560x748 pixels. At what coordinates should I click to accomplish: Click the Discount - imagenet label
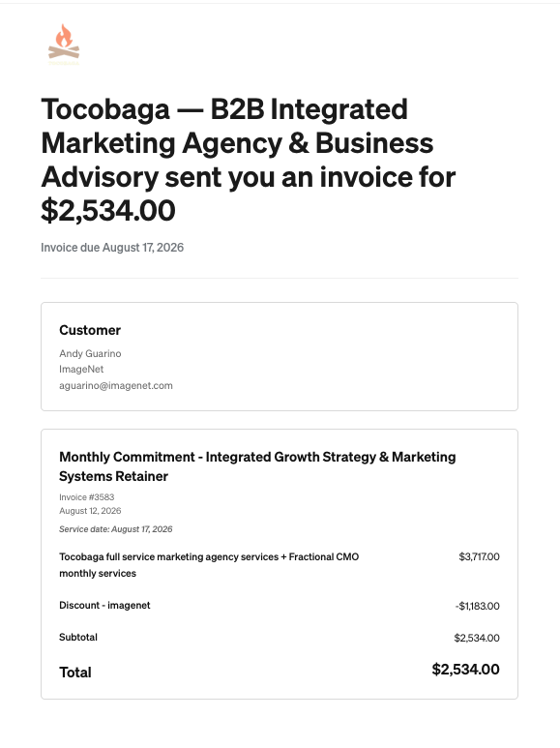pos(104,606)
